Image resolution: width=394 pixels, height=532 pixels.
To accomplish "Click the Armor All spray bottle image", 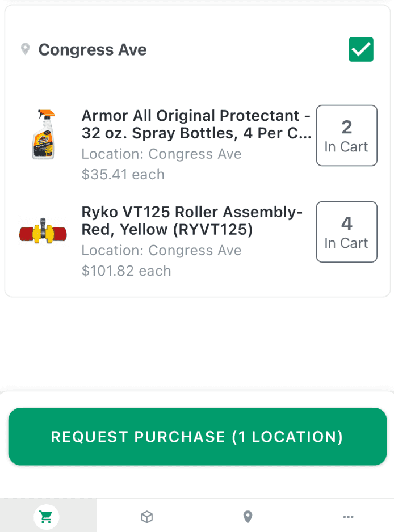I will pyautogui.click(x=43, y=135).
